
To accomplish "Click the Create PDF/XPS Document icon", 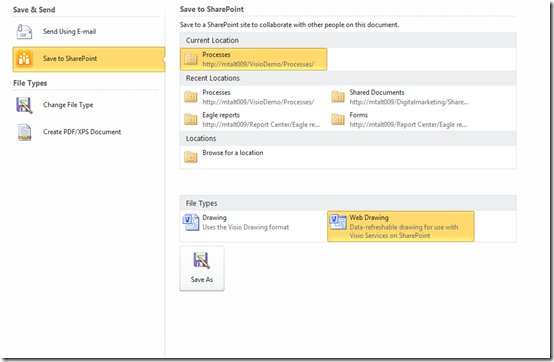I will click(24, 132).
